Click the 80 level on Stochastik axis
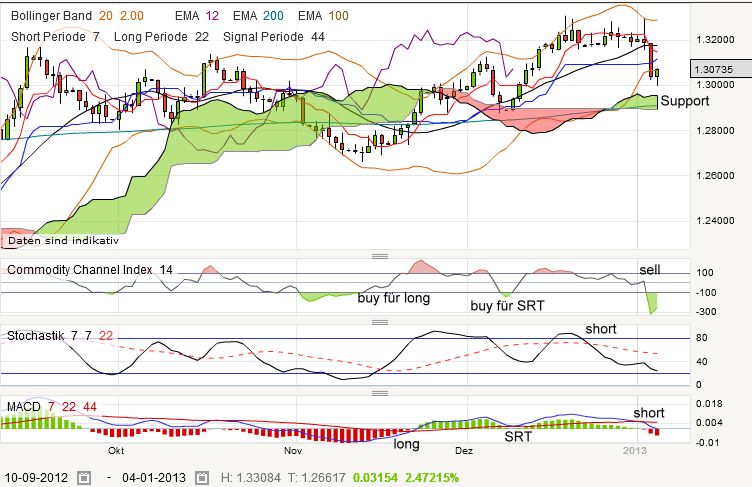 tap(702, 338)
